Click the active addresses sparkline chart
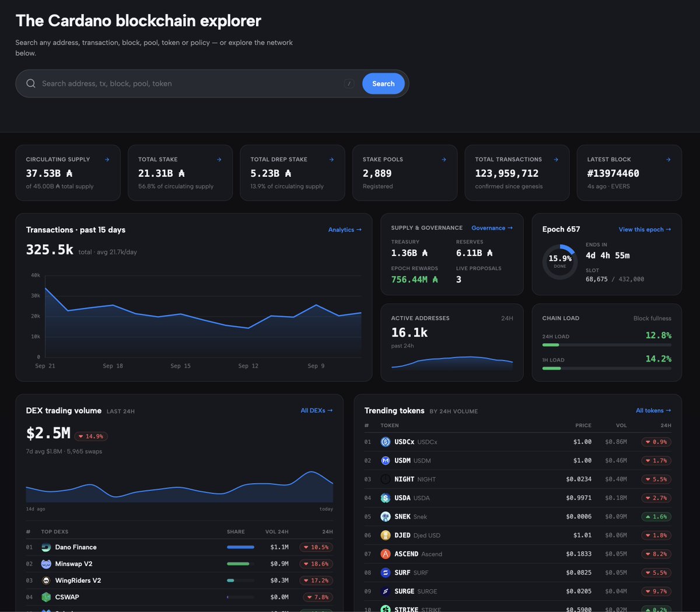This screenshot has width=700, height=612. click(x=452, y=363)
